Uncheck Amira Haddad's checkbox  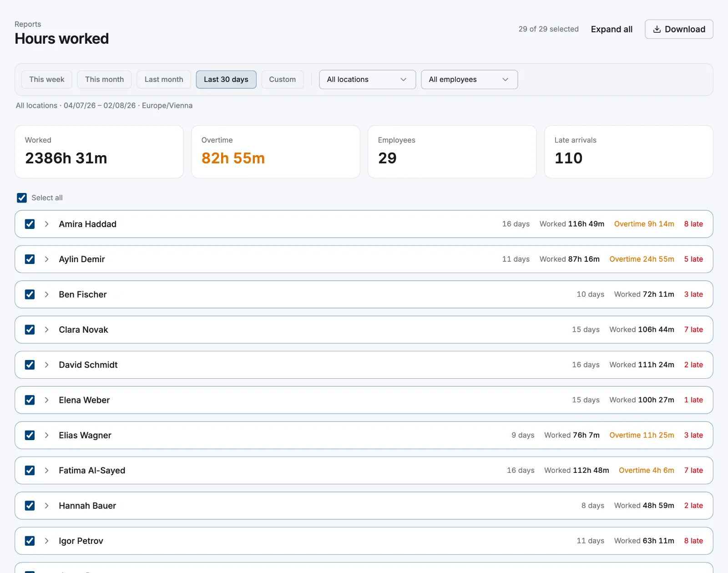(x=30, y=224)
